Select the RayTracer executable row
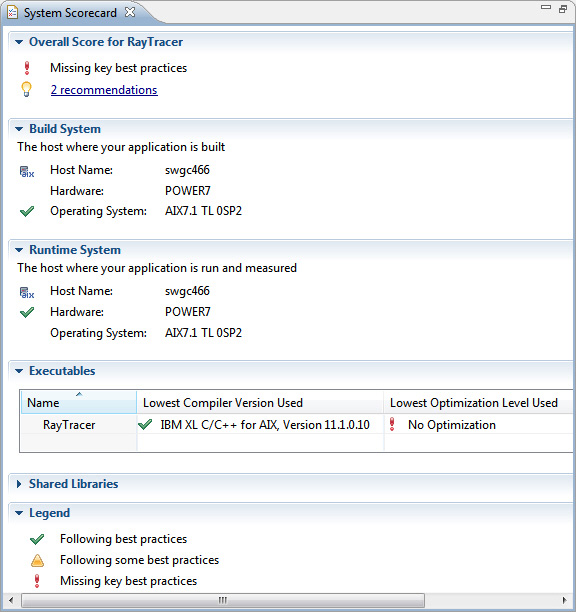This screenshot has width=576, height=612. [x=297, y=425]
